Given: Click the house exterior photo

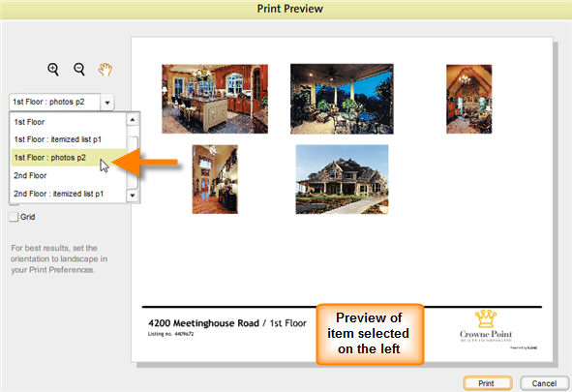Looking at the screenshot, I should pyautogui.click(x=342, y=179).
